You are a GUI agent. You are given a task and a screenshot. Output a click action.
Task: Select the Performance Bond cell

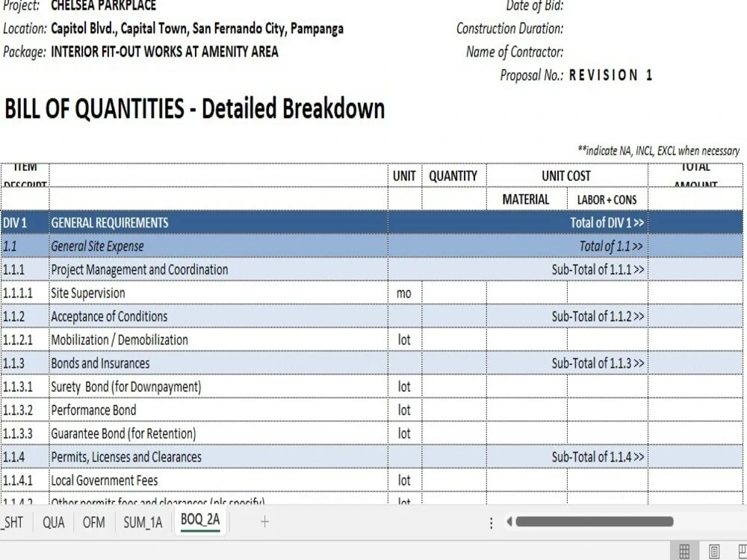[218, 410]
